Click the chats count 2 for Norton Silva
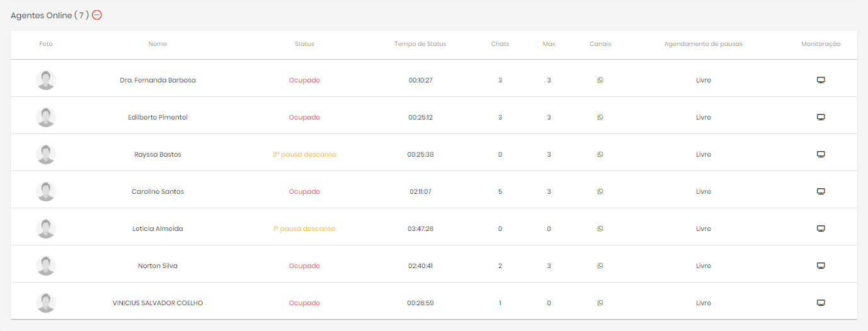The height and width of the screenshot is (331, 868). pos(500,266)
